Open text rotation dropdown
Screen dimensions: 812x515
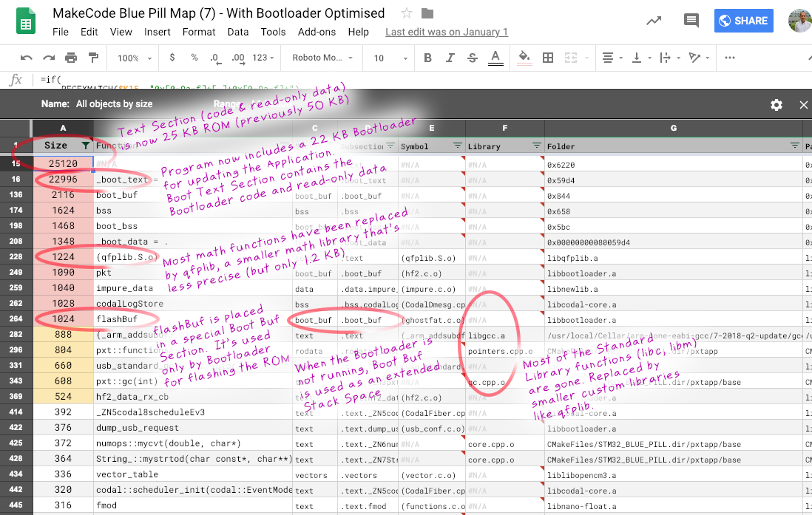pyautogui.click(x=699, y=58)
